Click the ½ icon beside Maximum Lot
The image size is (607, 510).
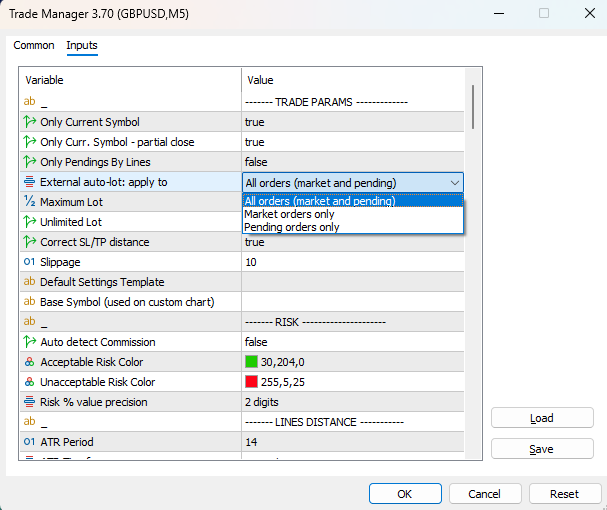(x=29, y=201)
